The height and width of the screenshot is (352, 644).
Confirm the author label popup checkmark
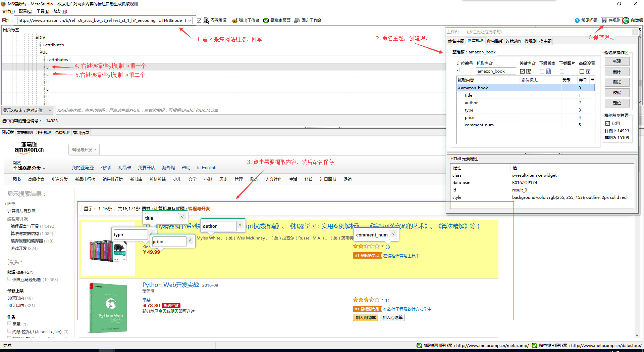pos(240,225)
